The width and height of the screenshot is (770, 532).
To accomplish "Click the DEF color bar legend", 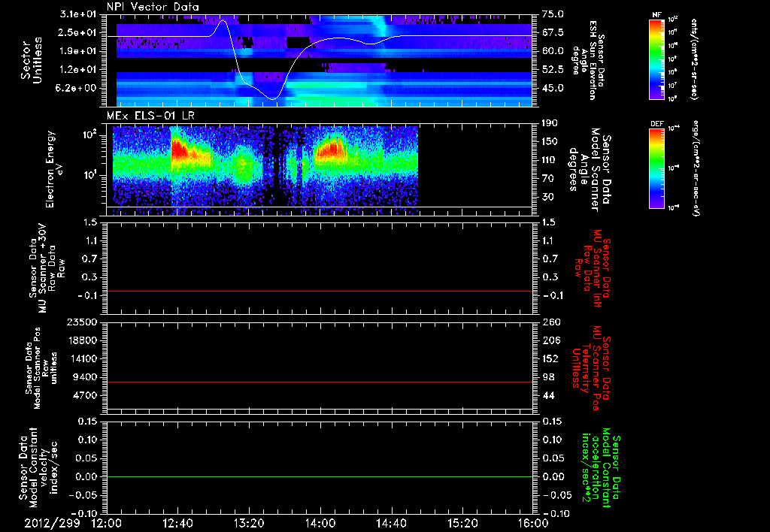I will pyautogui.click(x=657, y=168).
